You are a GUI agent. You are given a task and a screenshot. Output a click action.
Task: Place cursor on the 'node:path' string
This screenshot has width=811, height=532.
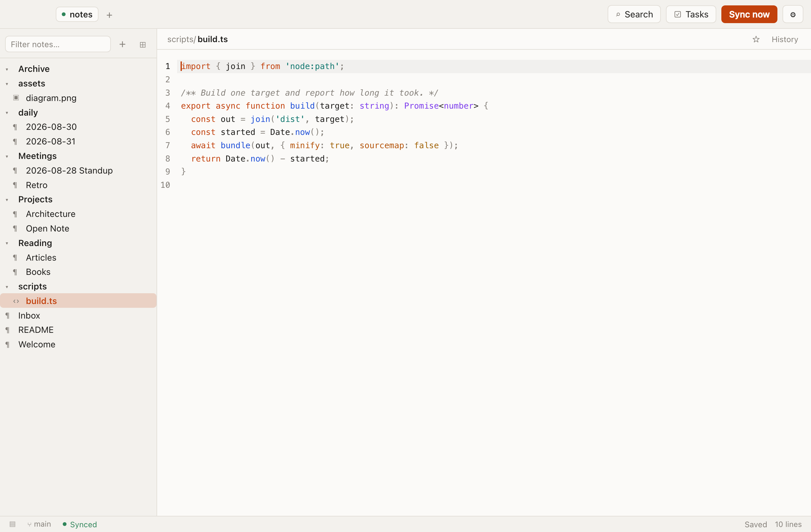click(312, 66)
